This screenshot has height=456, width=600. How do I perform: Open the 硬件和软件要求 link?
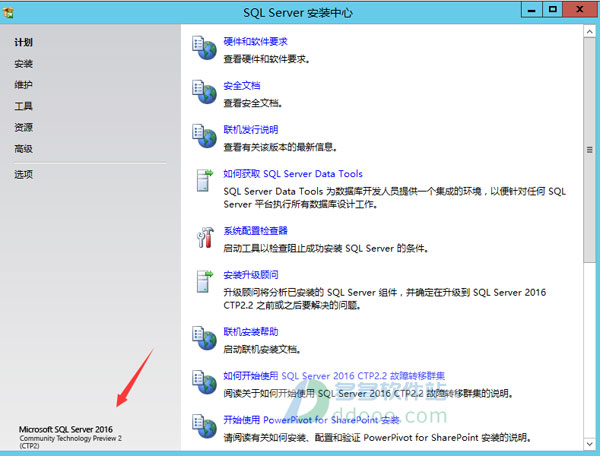point(255,41)
